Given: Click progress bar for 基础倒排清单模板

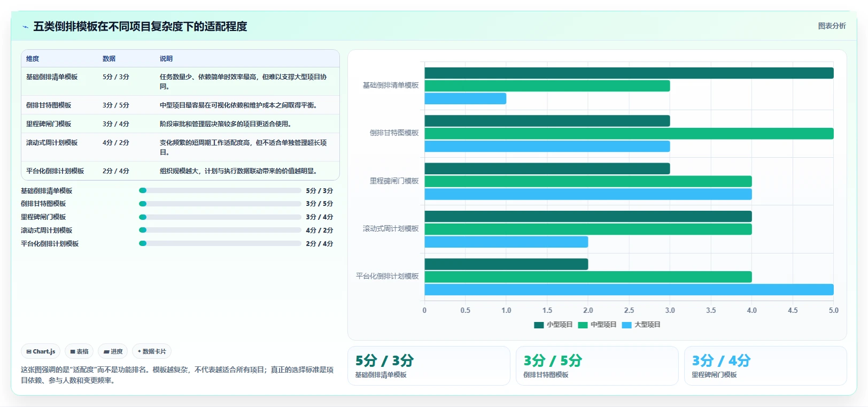Looking at the screenshot, I should pos(220,190).
